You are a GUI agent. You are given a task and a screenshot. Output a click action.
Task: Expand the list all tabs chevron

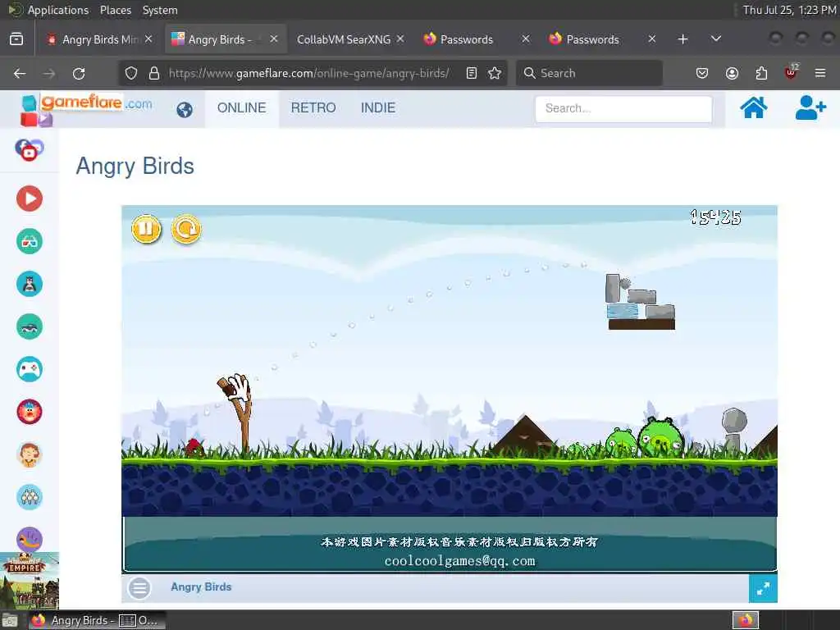coord(715,39)
